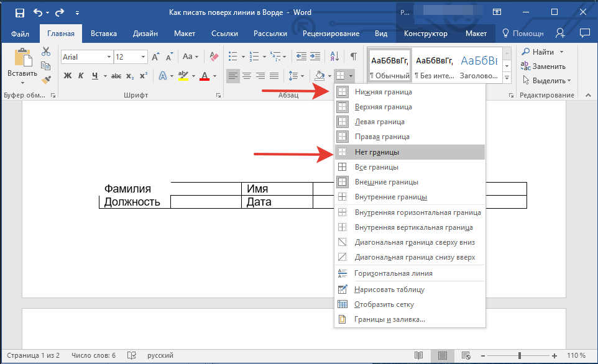Show paragraph marks with pilcrow icon
The width and height of the screenshot is (598, 364).
[353, 57]
